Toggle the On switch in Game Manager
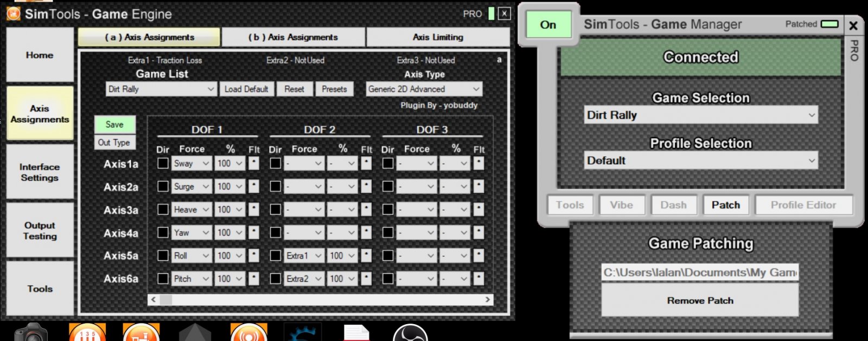The height and width of the screenshot is (341, 868). [548, 24]
